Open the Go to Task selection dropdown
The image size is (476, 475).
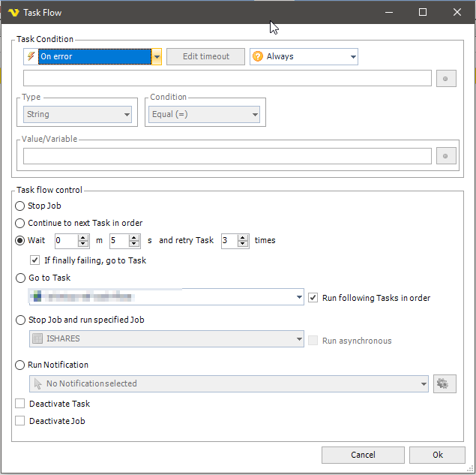click(x=298, y=297)
